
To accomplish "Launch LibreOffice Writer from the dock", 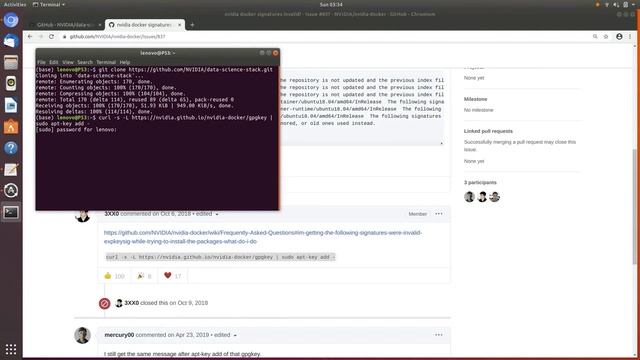I will (11, 105).
